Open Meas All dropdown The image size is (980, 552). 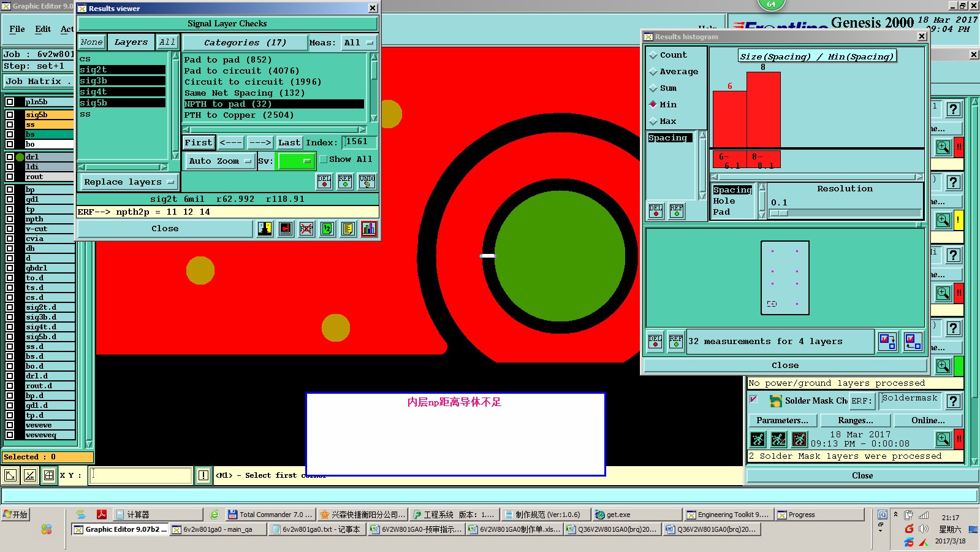(x=359, y=42)
